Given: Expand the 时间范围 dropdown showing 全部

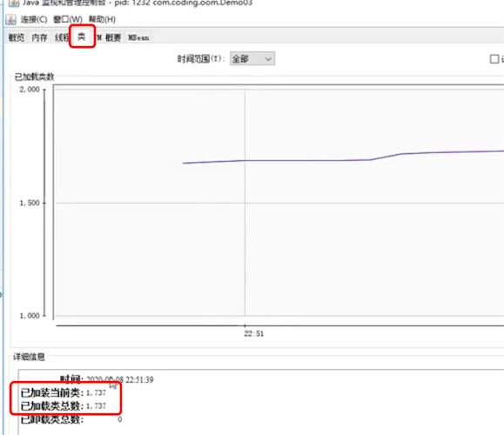Looking at the screenshot, I should 252,59.
